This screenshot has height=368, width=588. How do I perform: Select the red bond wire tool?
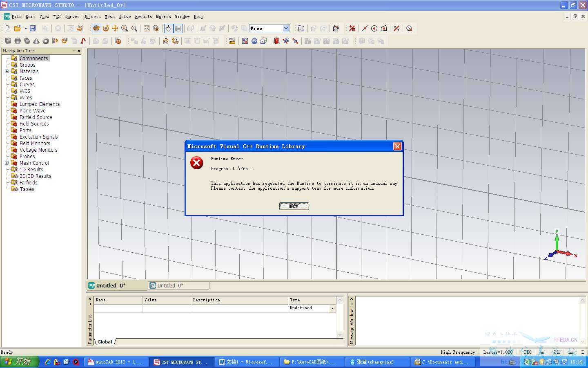pos(83,41)
